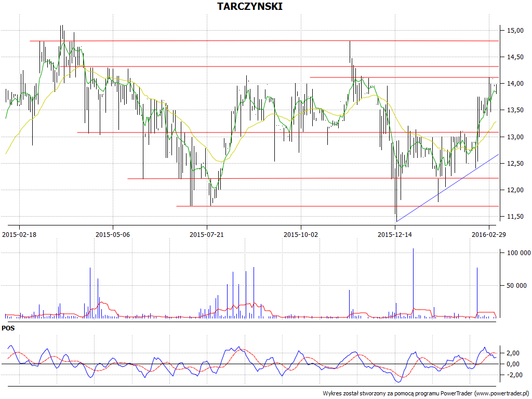Click the 100 000 volume axis label

coord(519,253)
